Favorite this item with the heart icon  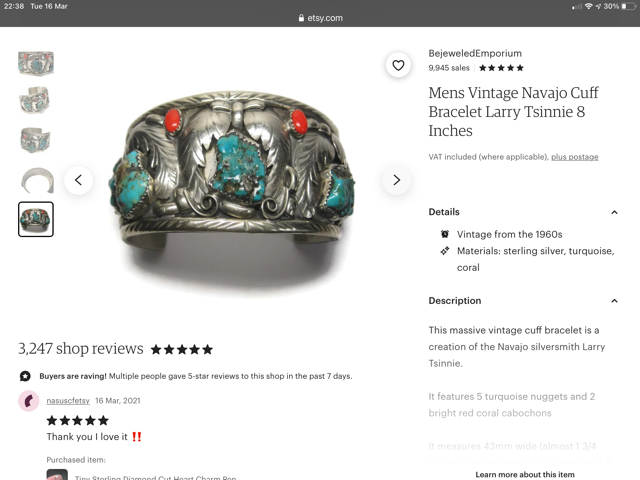[x=398, y=65]
